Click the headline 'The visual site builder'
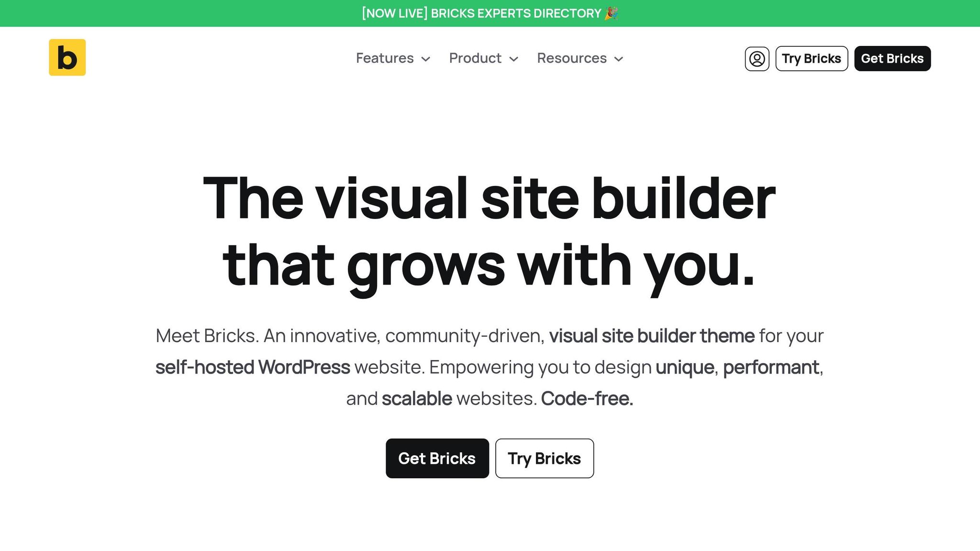The height and width of the screenshot is (551, 980). coord(489,198)
